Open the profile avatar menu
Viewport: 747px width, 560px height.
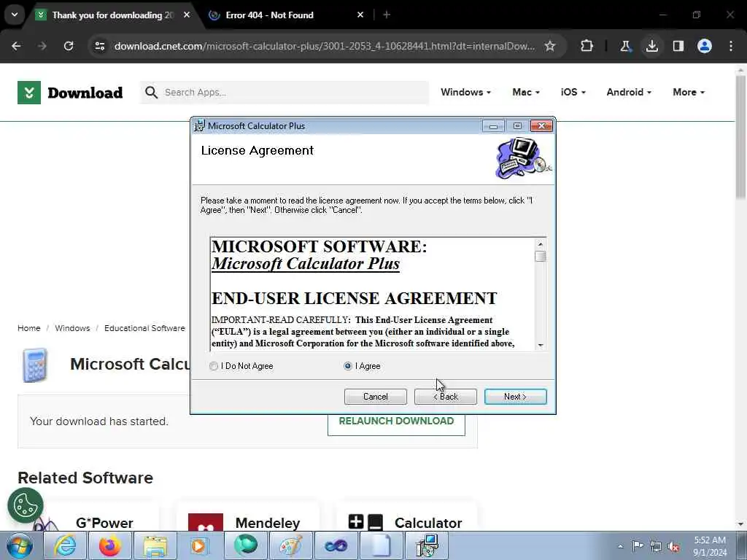pyautogui.click(x=705, y=46)
